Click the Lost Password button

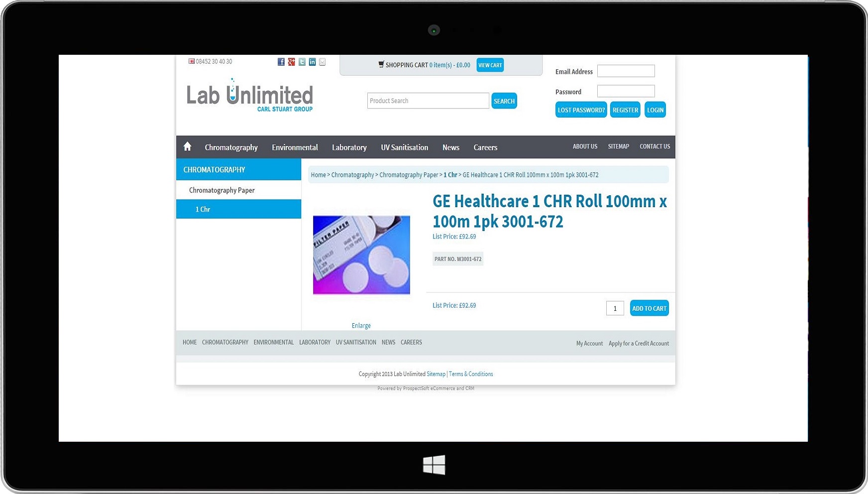581,110
